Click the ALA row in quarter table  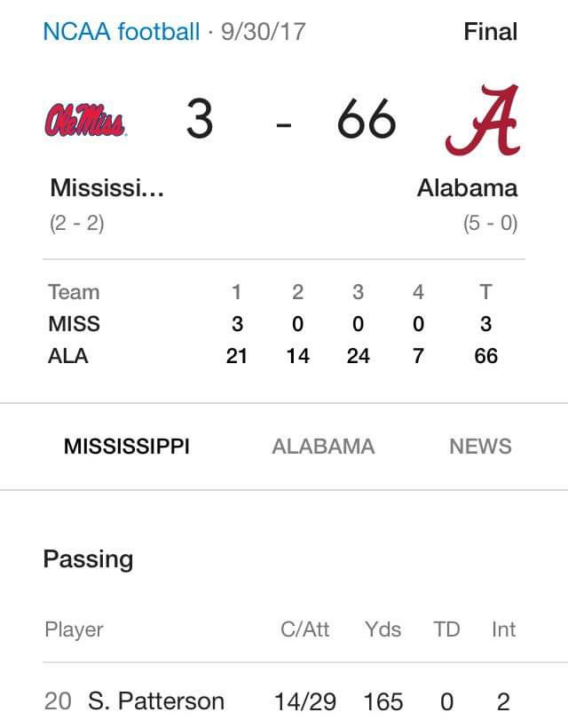[x=273, y=356]
